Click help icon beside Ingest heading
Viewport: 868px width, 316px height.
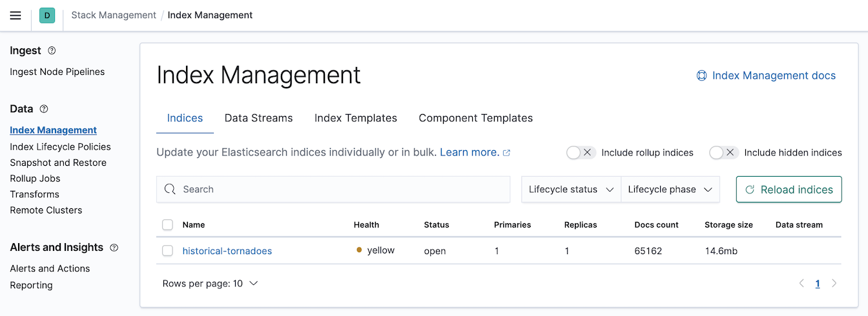[52, 51]
